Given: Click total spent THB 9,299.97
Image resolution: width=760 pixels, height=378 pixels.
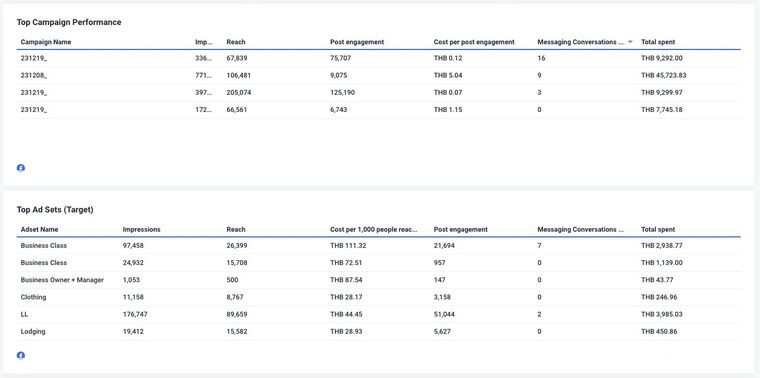Looking at the screenshot, I should pos(662,93).
